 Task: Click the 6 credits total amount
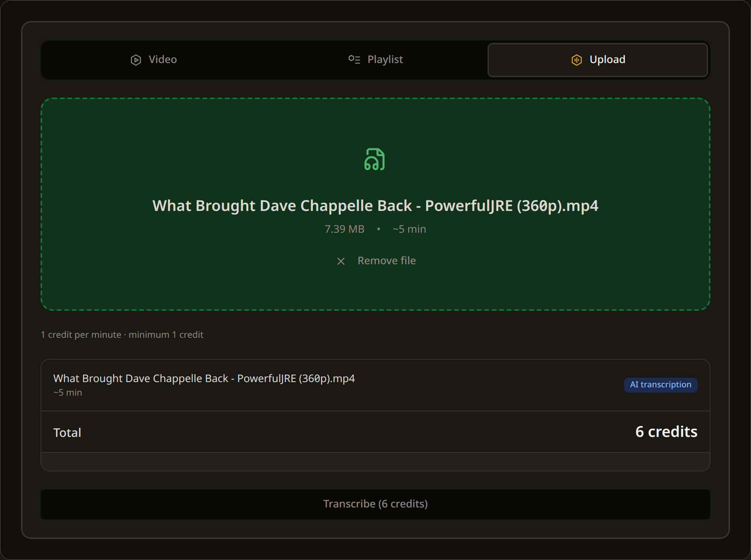[666, 432]
